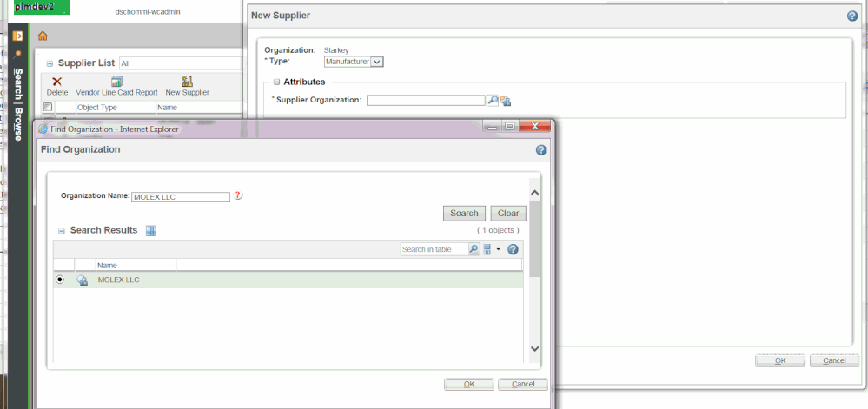Click dschomml-wcadmin user name text

(148, 11)
